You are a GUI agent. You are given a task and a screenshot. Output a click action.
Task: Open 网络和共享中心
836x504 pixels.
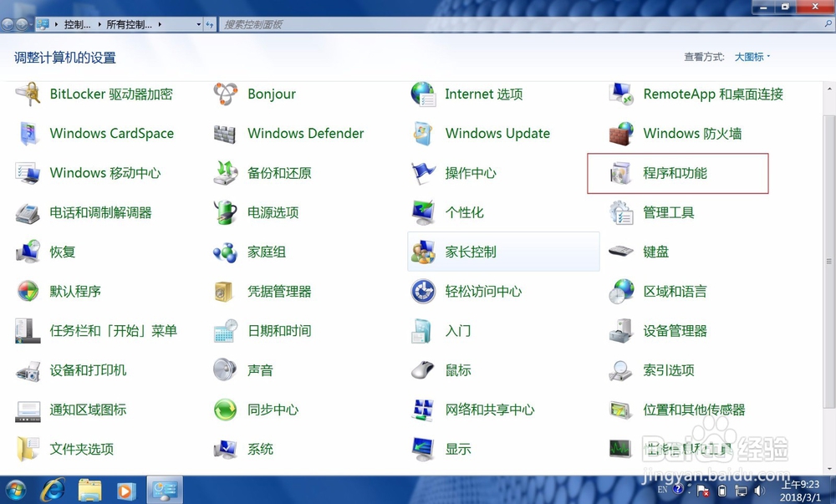[489, 410]
